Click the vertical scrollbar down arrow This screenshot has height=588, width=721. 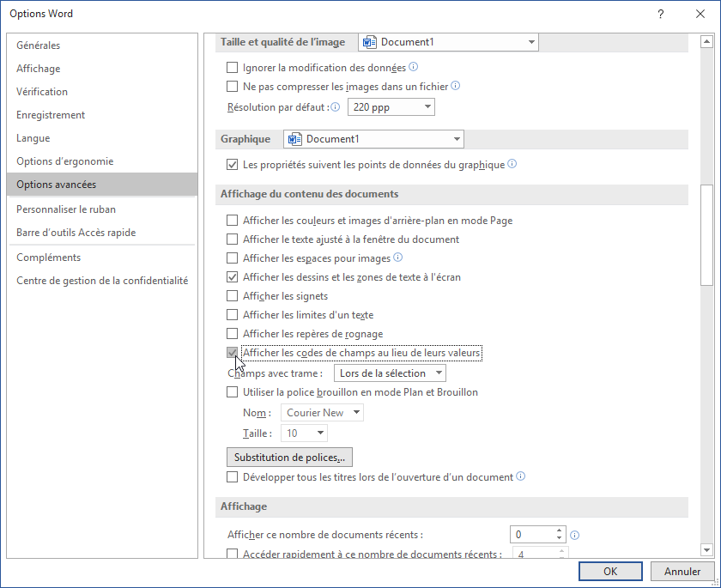(x=706, y=549)
